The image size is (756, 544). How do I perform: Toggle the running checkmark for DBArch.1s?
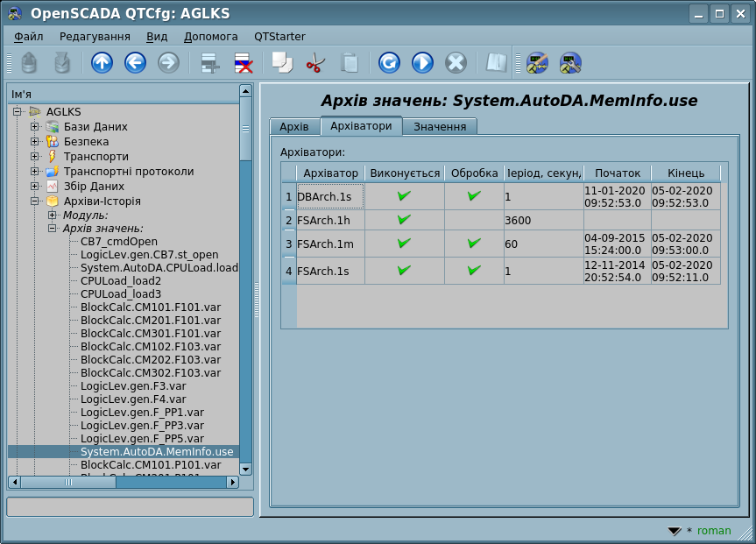click(404, 196)
